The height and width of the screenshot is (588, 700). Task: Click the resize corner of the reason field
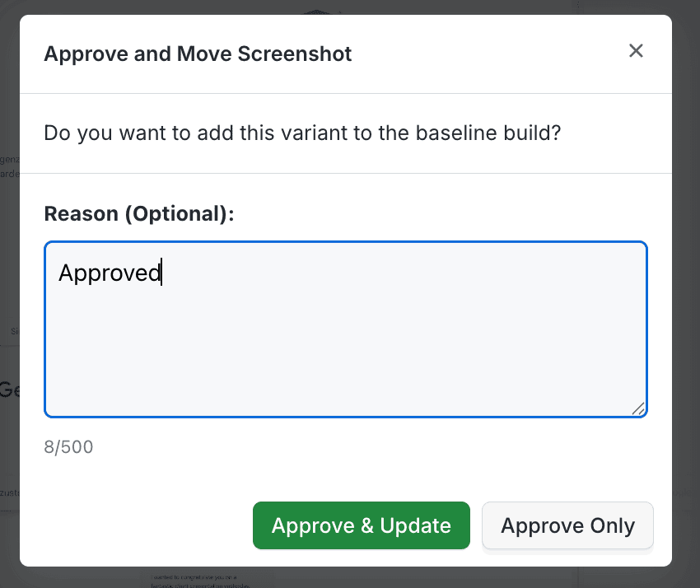[x=640, y=408]
